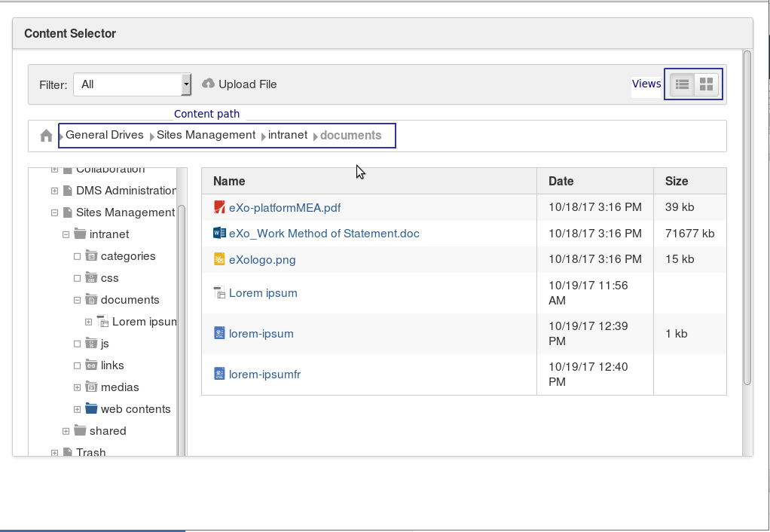Go to intranet in content path

pyautogui.click(x=288, y=135)
